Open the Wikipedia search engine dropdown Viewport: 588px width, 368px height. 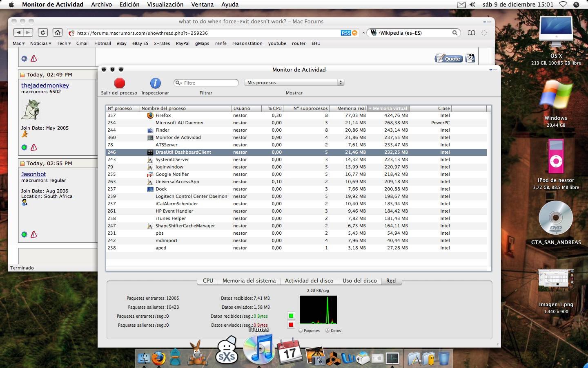[x=374, y=33]
